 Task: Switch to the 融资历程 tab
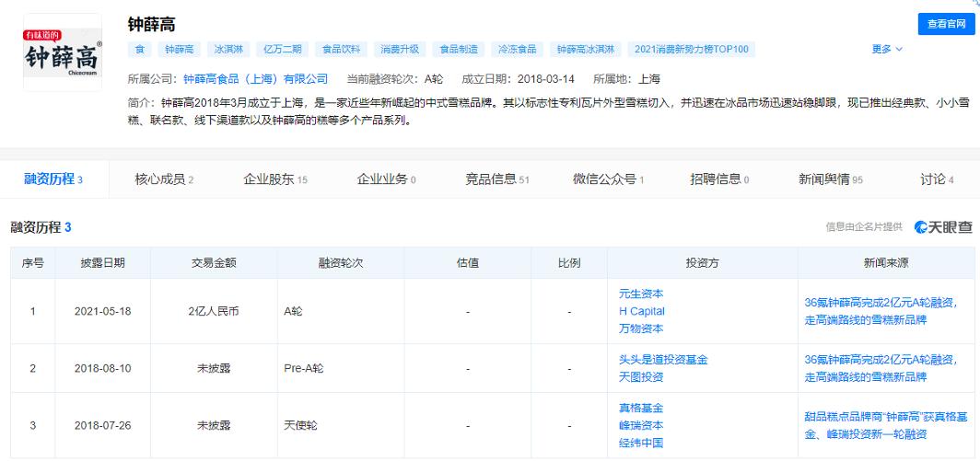53,180
